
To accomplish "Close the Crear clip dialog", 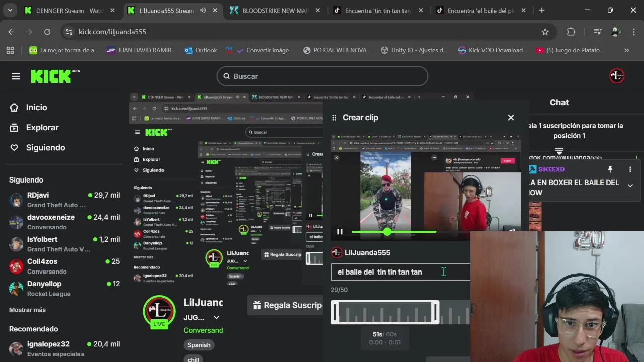I will click(511, 118).
